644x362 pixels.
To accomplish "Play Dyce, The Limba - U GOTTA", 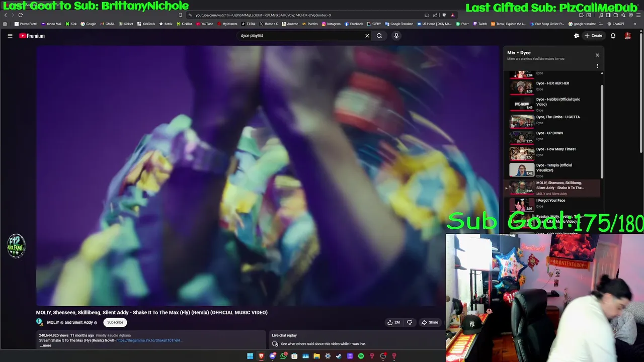I will (552, 121).
